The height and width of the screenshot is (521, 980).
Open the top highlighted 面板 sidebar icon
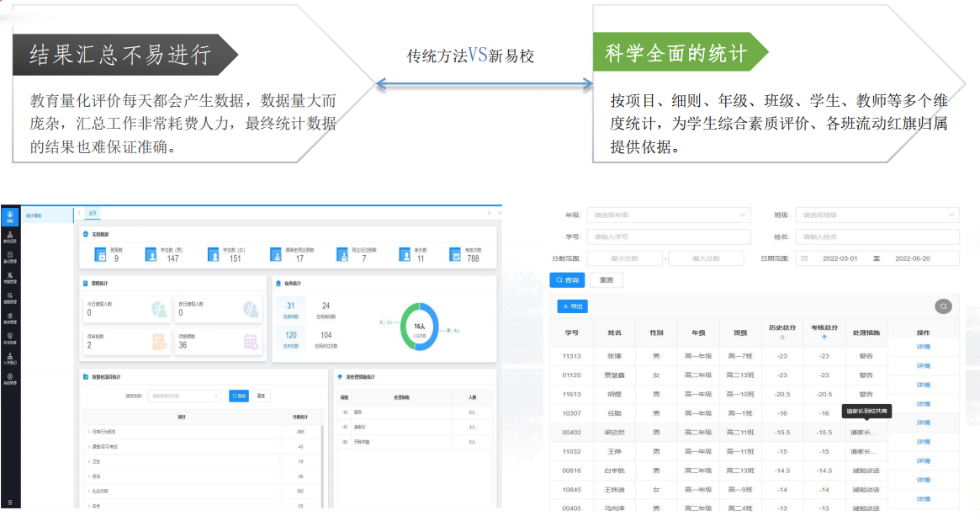10,215
